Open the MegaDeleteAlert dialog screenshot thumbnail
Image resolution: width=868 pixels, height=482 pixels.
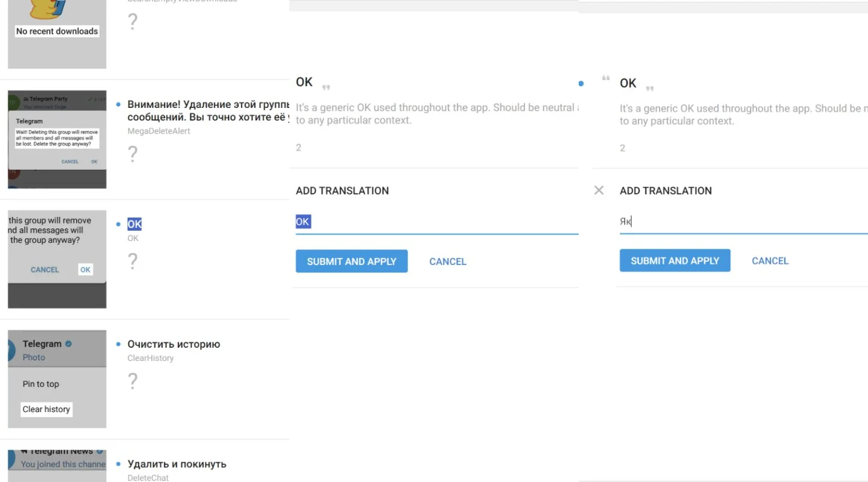[x=57, y=140]
